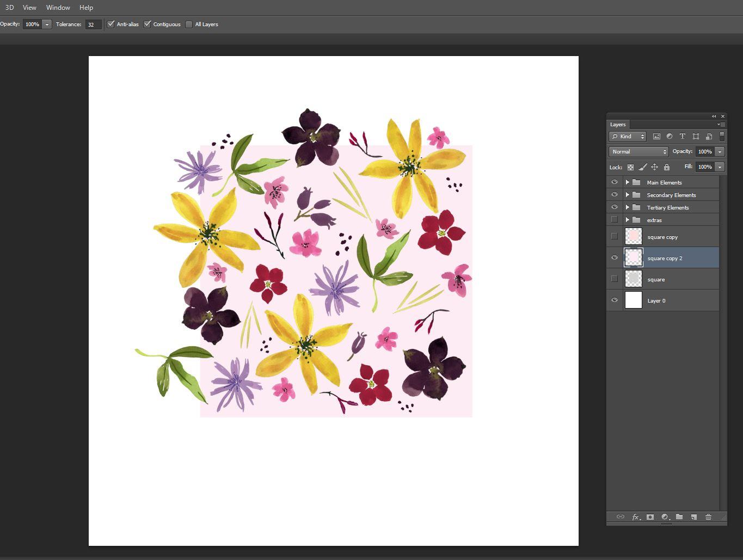Screen dimensions: 743x560
Task: Uncheck the Anti-alias checkbox
Action: point(111,24)
